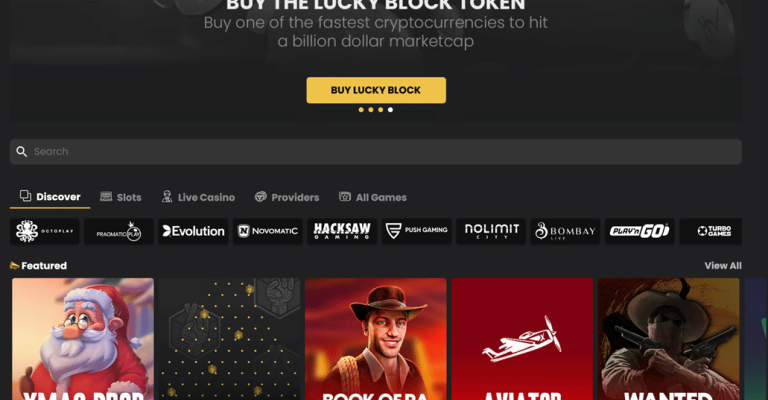
Task: Choose the Novomatic provider logo
Action: click(x=268, y=231)
